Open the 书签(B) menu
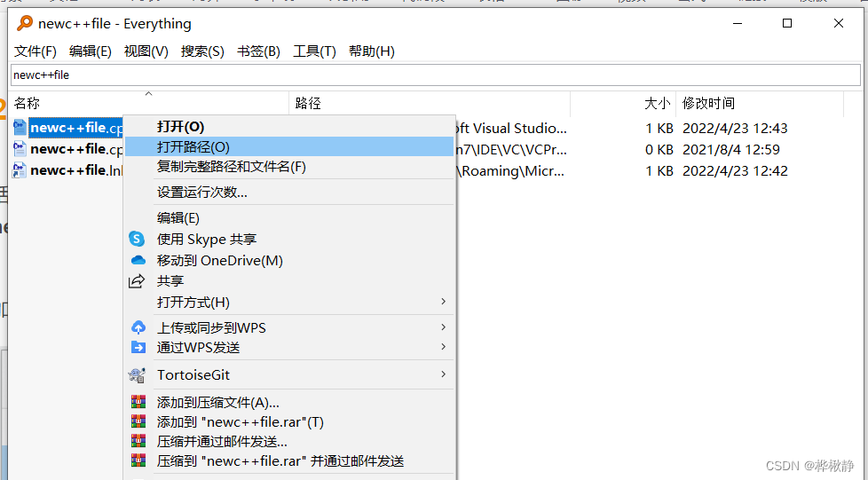Image resolution: width=868 pixels, height=480 pixels. [258, 51]
